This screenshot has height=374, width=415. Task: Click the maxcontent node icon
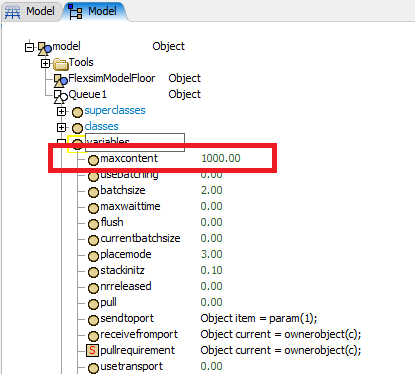click(x=93, y=160)
